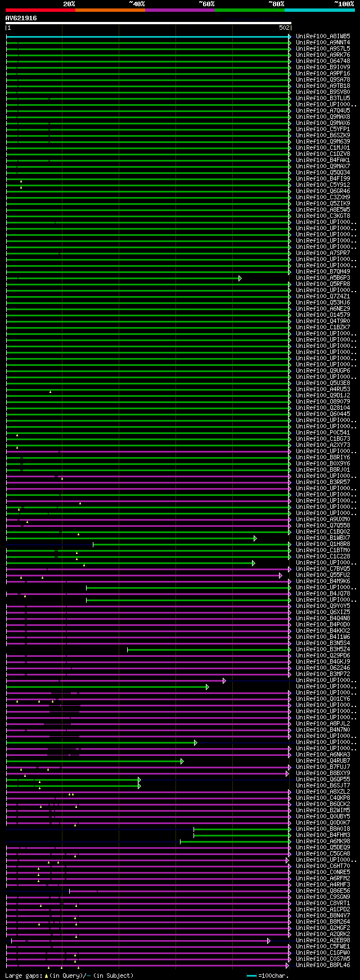Select label UniRef100_P0C541
The image size is (360, 980).
pos(323,433)
